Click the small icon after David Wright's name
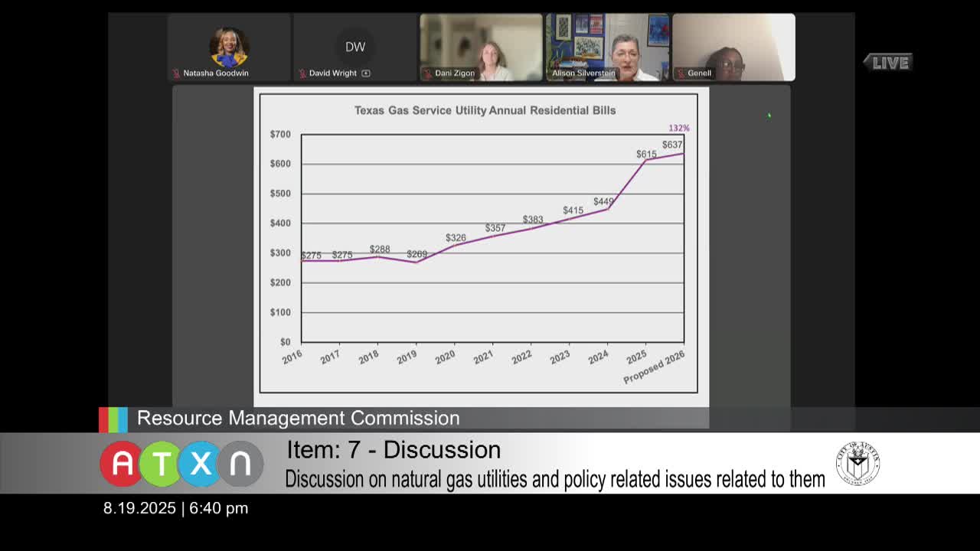The height and width of the screenshot is (551, 980). pyautogui.click(x=366, y=73)
